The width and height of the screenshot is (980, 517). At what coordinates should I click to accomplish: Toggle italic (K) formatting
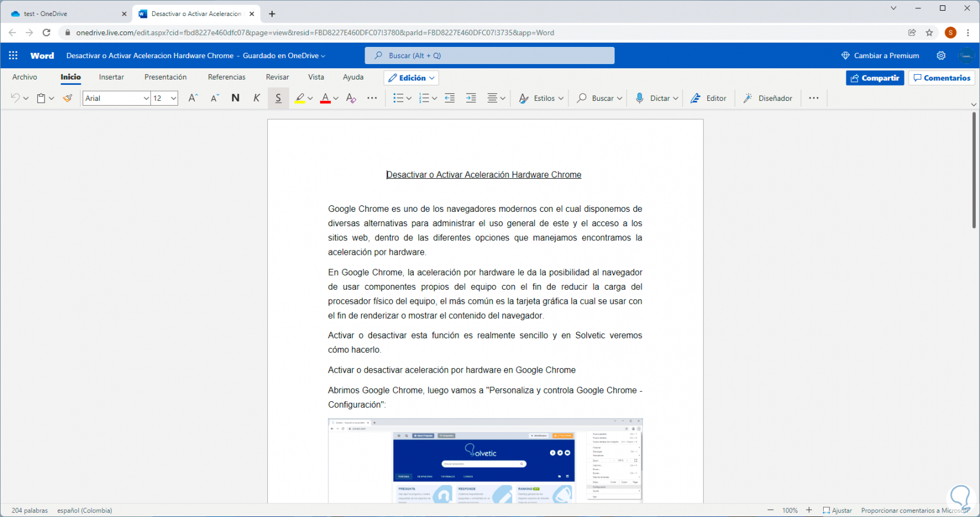(x=257, y=98)
